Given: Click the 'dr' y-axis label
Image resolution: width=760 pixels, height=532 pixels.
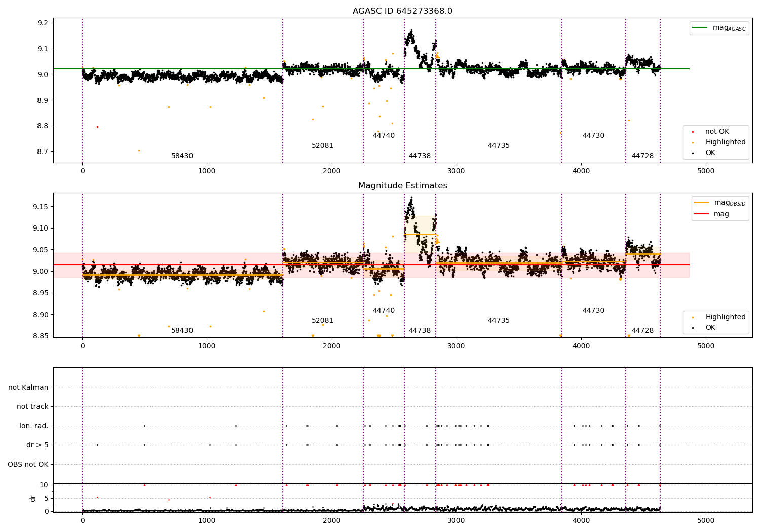Looking at the screenshot, I should pos(33,498).
